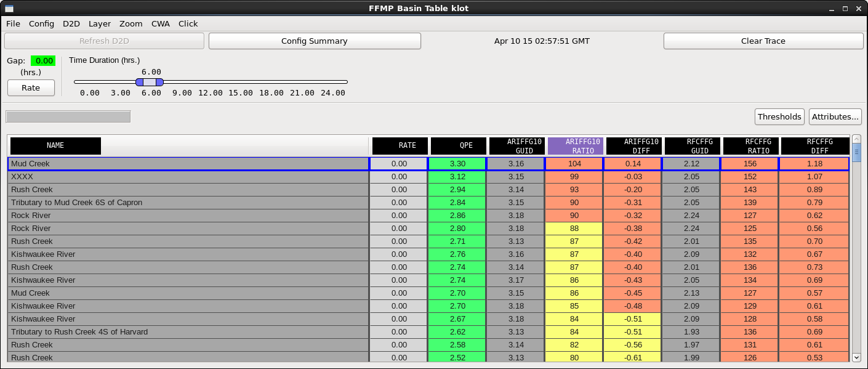Screen dimensions: 868x369
Task: Close the FFMP Basin Table window
Action: (x=859, y=8)
